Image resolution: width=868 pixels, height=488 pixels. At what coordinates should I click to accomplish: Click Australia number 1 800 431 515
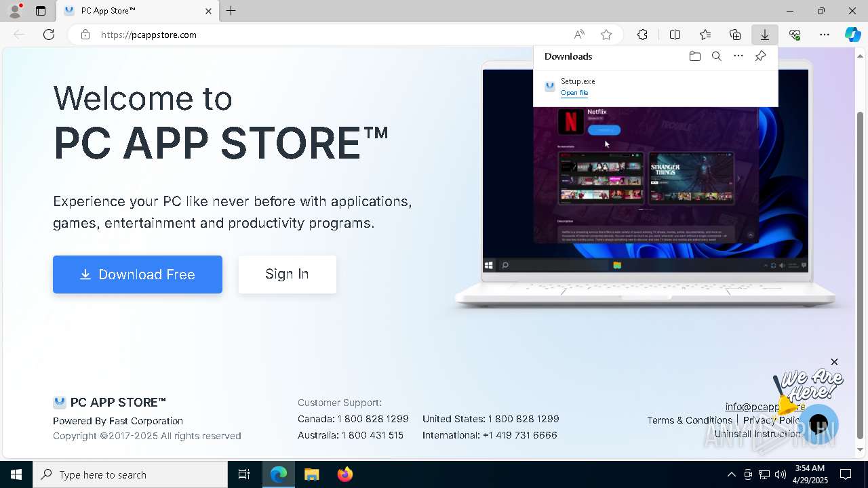pyautogui.click(x=372, y=435)
